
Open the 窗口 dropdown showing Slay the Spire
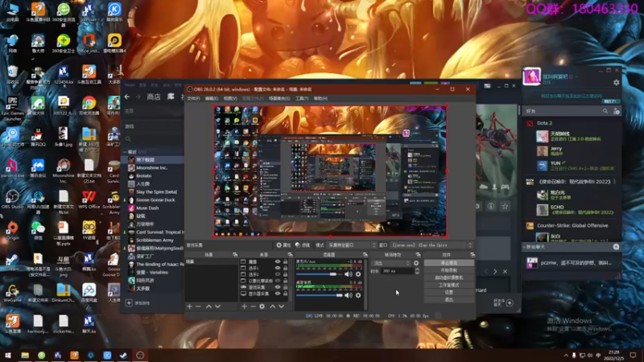(431, 245)
